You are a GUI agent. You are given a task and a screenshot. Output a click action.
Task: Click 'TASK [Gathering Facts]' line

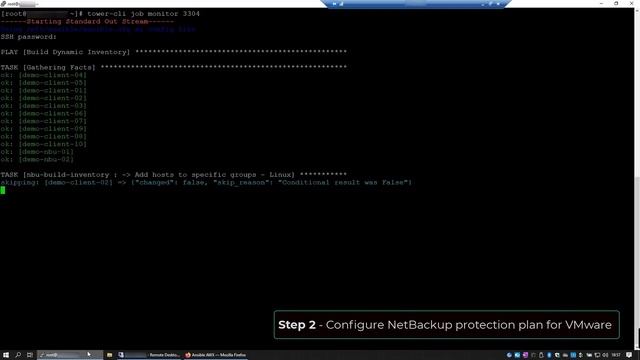(x=173, y=67)
